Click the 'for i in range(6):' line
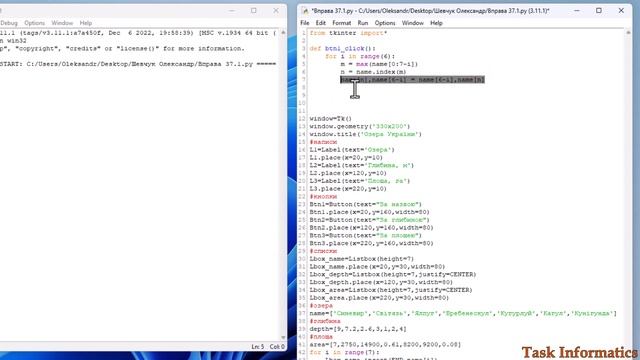 pyautogui.click(x=360, y=56)
